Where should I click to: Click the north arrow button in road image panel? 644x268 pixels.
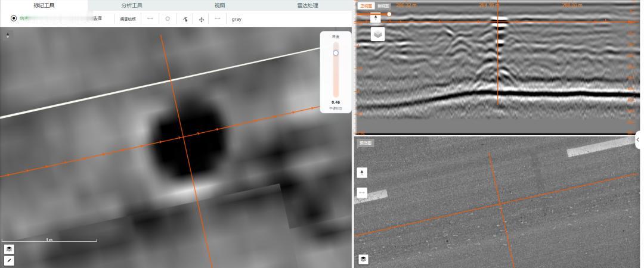click(x=362, y=172)
